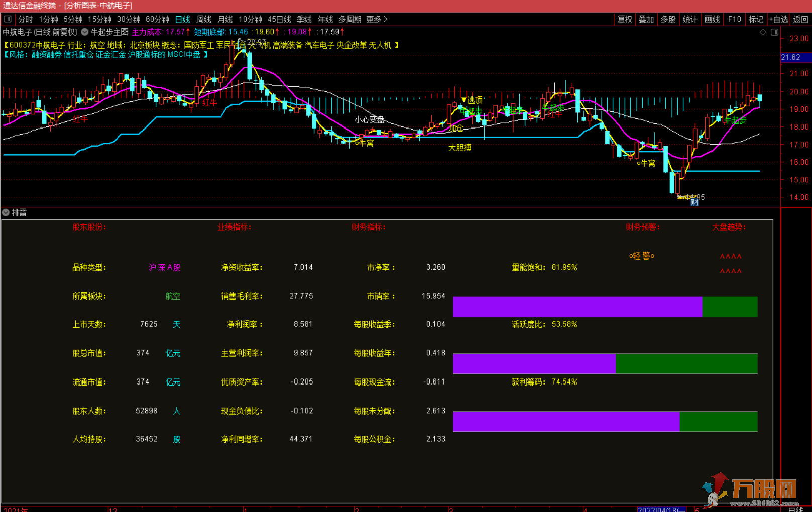Click the 净资收益率 value 7.014
This screenshot has width=812, height=512.
click(x=303, y=267)
